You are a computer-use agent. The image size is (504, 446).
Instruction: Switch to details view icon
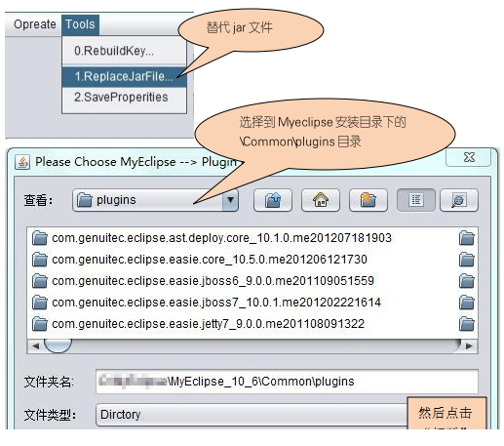(459, 200)
